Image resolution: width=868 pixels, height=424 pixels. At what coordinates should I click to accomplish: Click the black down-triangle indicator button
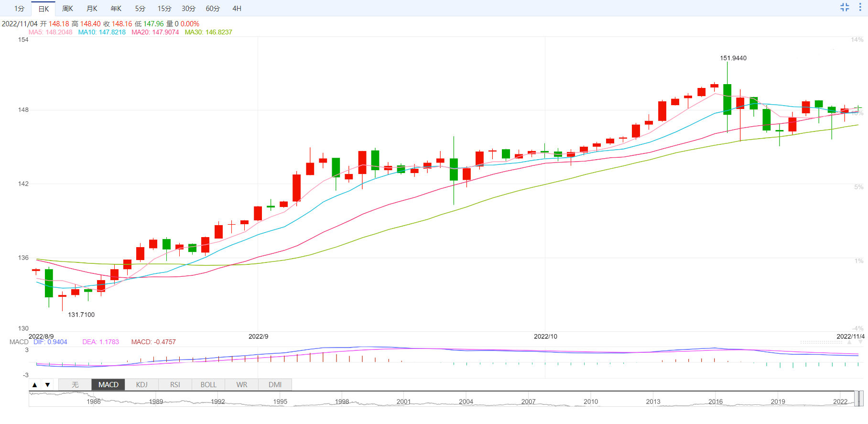click(x=47, y=385)
